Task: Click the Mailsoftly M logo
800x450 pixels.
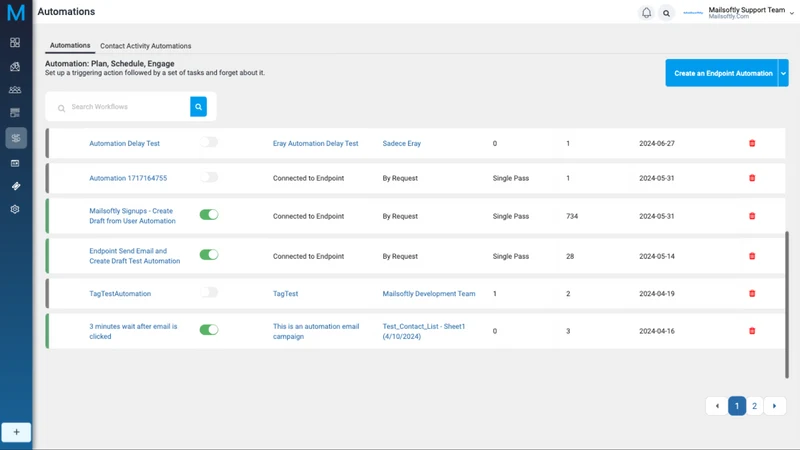Action: (16, 12)
